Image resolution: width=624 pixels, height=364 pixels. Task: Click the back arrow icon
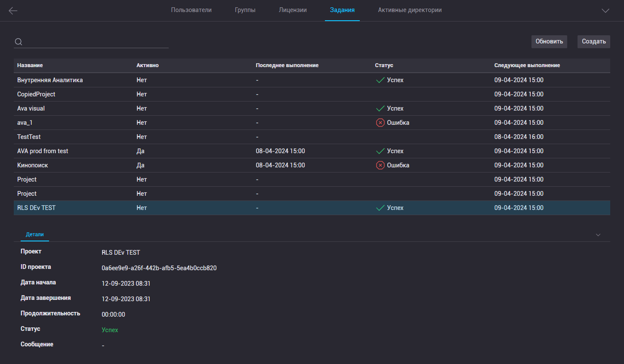tap(13, 11)
